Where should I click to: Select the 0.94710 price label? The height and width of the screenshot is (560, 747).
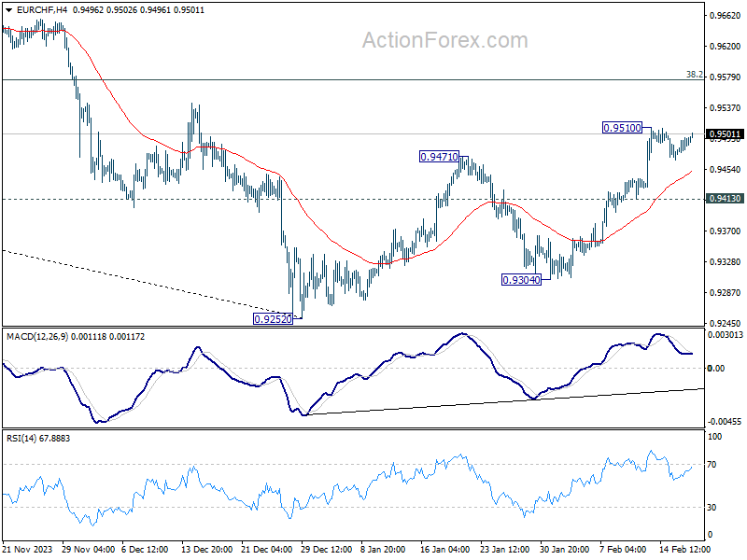click(439, 156)
